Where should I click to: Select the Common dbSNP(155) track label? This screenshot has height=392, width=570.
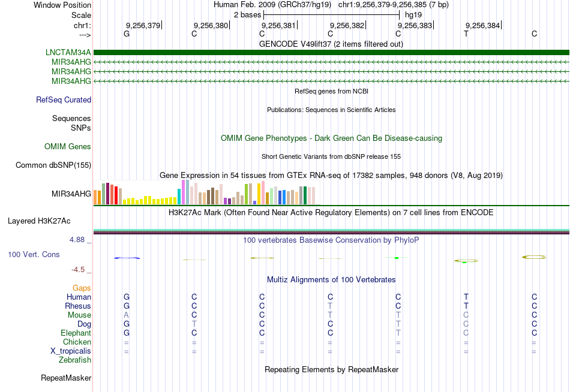pyautogui.click(x=53, y=165)
